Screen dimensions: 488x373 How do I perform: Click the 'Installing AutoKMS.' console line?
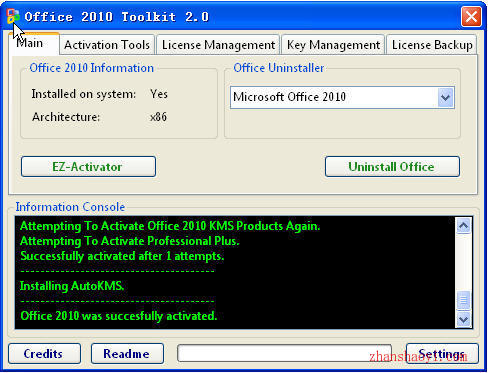coord(72,286)
